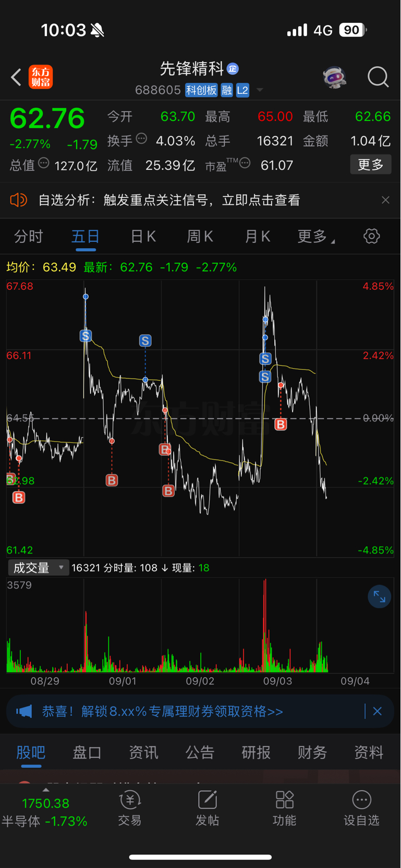The height and width of the screenshot is (868, 401).
Task: Switch to the 资讯 tab
Action: point(143,752)
